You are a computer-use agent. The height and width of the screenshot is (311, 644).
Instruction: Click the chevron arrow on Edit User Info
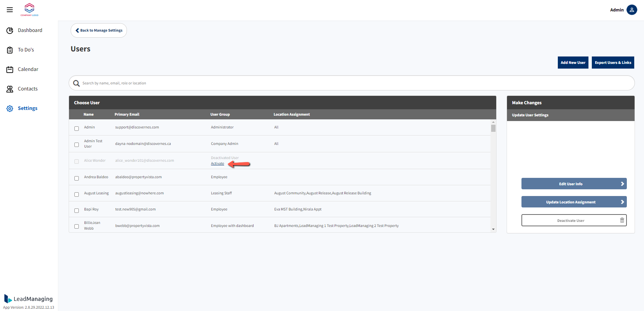tap(622, 184)
